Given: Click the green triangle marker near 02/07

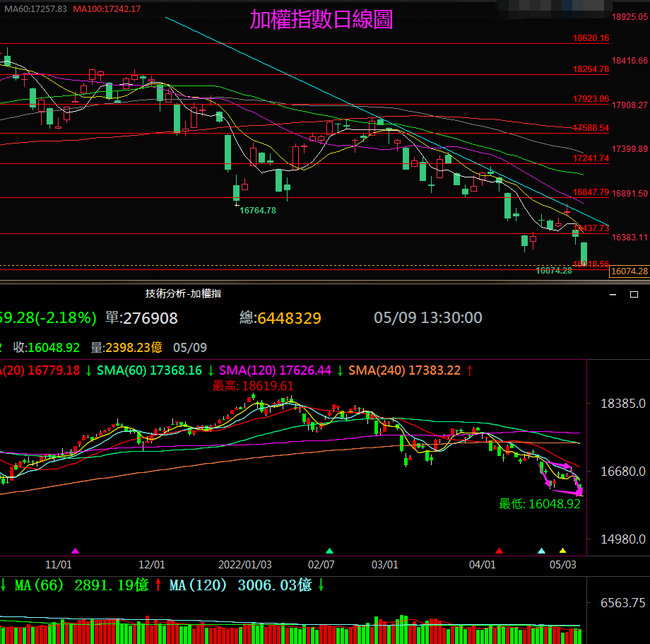Looking at the screenshot, I should pyautogui.click(x=329, y=550).
